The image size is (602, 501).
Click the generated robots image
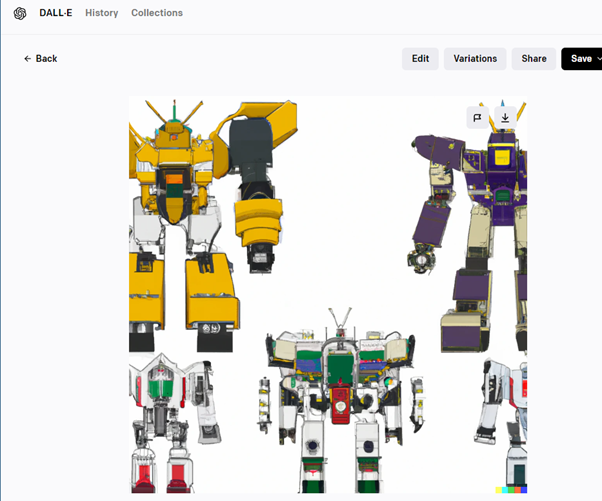point(328,295)
